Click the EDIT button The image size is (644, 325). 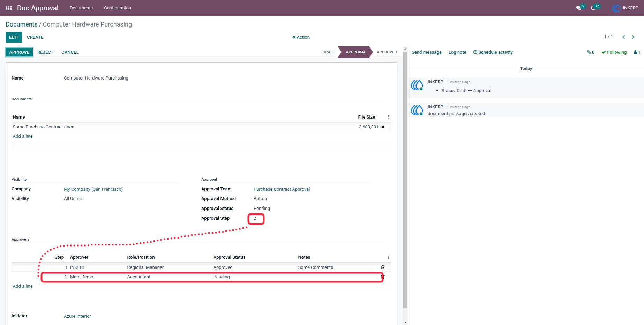coord(14,37)
